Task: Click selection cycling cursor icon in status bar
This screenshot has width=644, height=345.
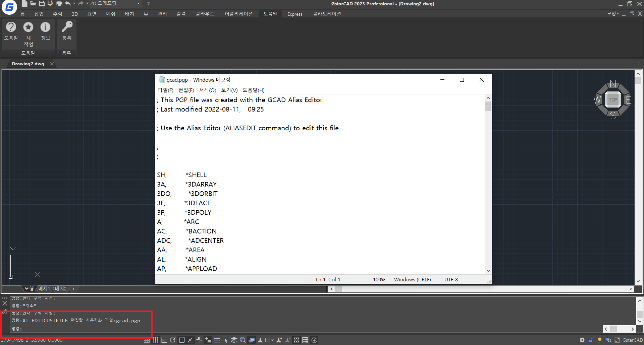Action: tap(226, 340)
